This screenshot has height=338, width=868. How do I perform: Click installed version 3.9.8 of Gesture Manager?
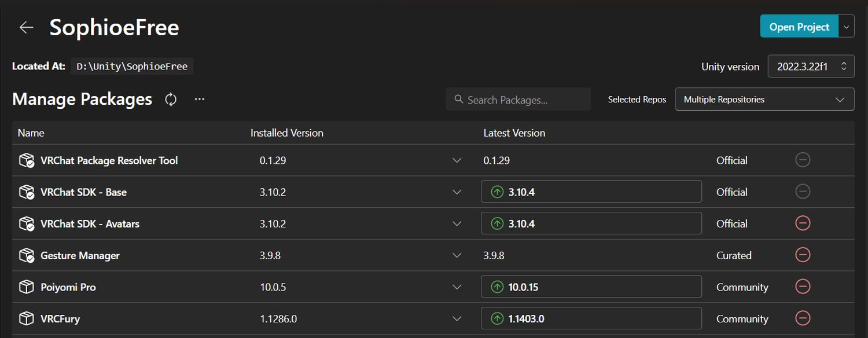coord(270,255)
